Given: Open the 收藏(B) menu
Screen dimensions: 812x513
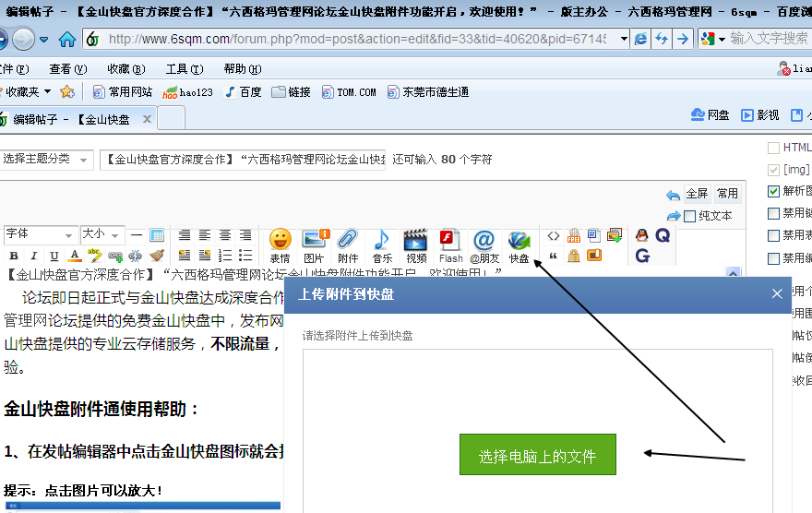Looking at the screenshot, I should (x=125, y=69).
